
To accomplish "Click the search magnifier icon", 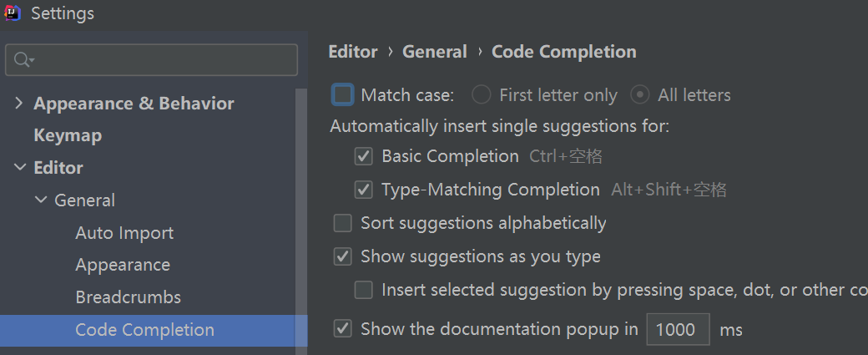I will [21, 60].
